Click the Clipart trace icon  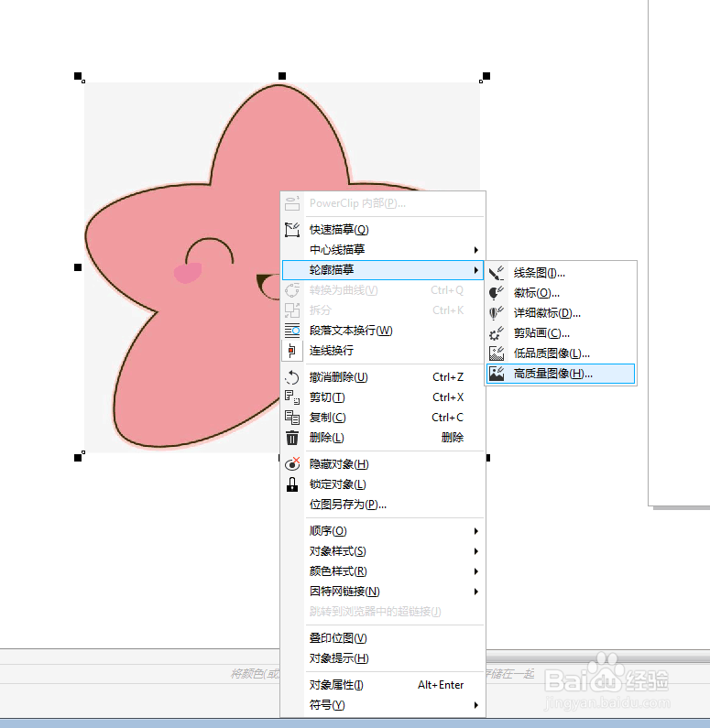[x=497, y=333]
